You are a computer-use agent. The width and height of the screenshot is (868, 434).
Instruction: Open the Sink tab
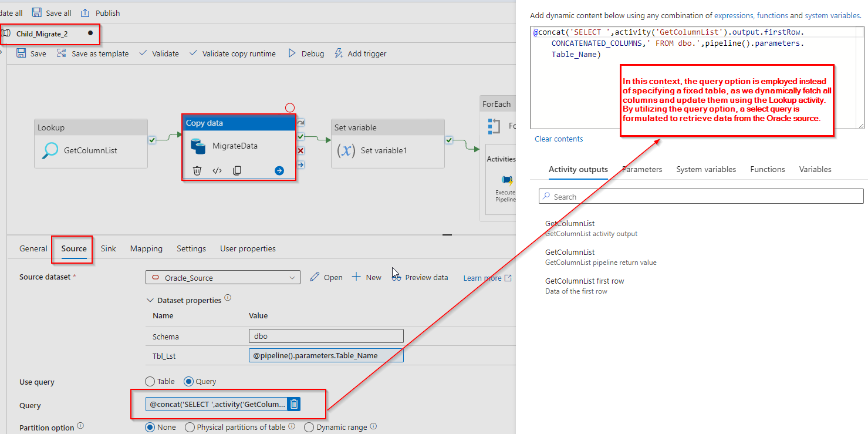click(109, 248)
